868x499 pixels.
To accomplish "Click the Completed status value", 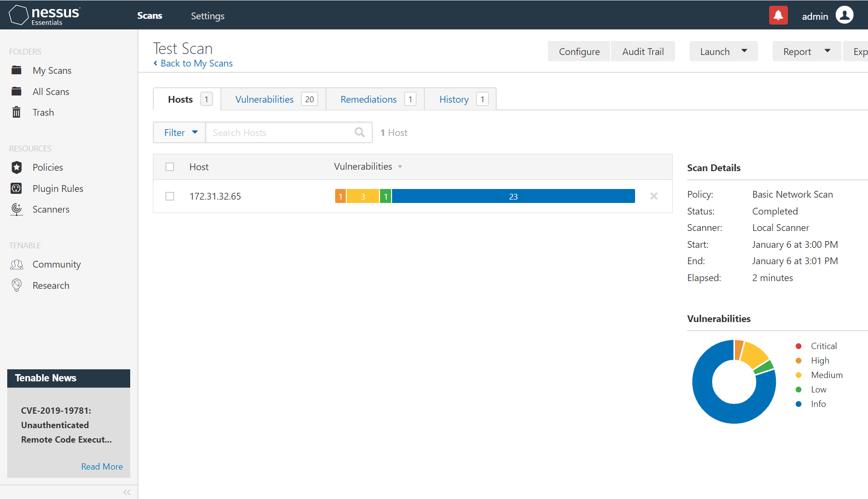I will click(x=775, y=211).
